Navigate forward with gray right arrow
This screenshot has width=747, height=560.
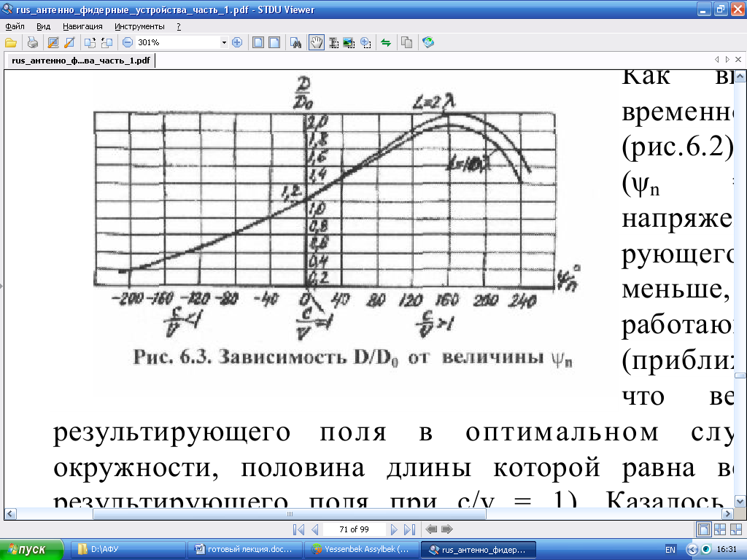[x=447, y=529]
